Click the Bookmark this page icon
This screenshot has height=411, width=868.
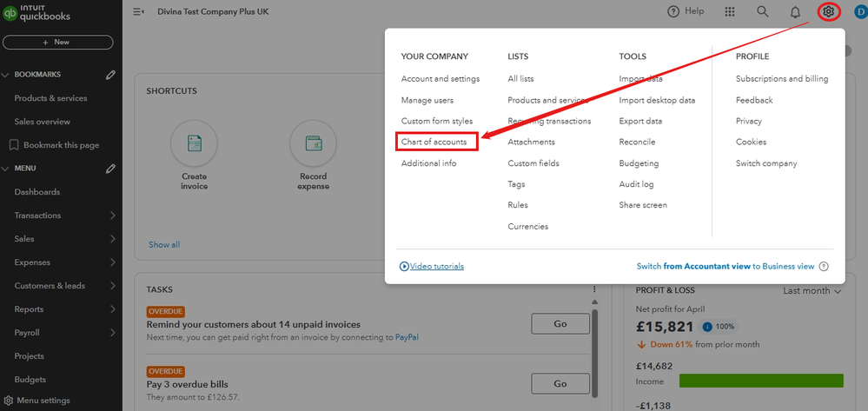coord(15,145)
